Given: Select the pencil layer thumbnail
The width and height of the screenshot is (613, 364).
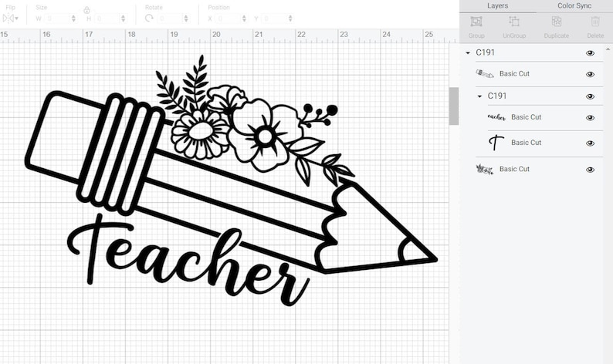Looking at the screenshot, I should point(485,73).
